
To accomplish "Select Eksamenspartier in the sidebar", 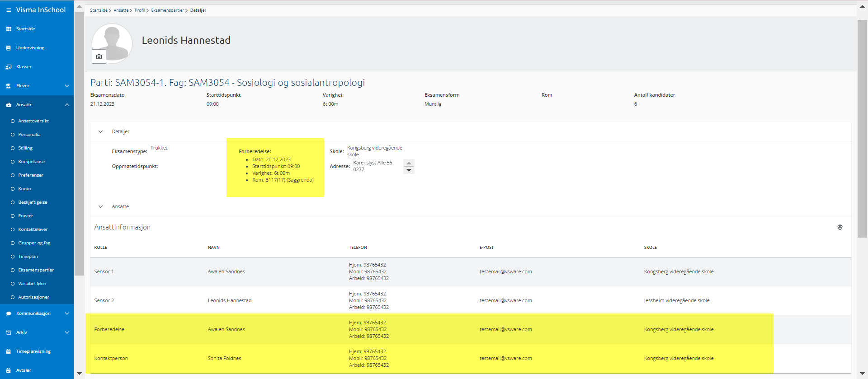I will (x=36, y=270).
